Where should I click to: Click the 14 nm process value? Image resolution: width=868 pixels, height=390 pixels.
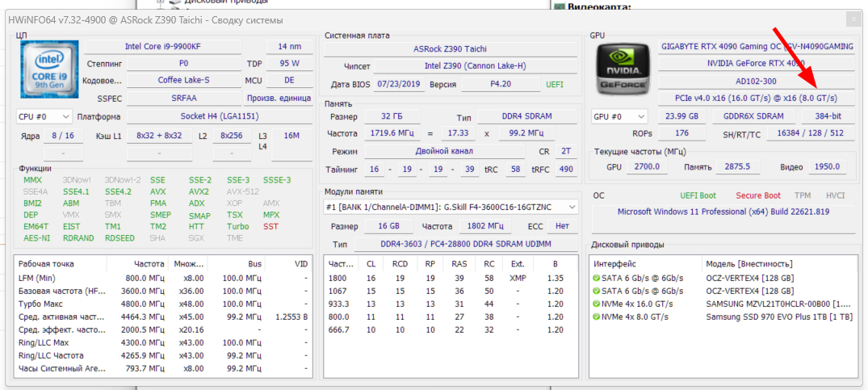point(290,47)
